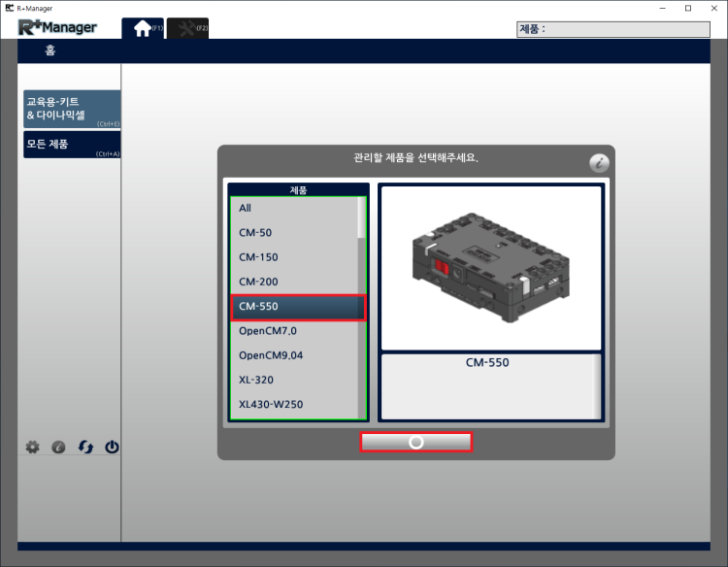Viewport: 728px width, 567px height.
Task: Click the refresh arrows update icon
Action: point(85,448)
